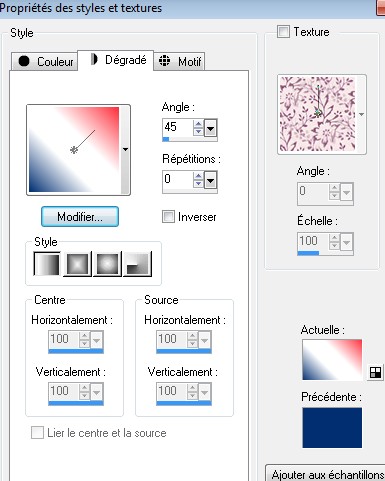The image size is (385, 481).
Task: Open Centre Horizontalement dropdown arrow
Action: coord(96,340)
